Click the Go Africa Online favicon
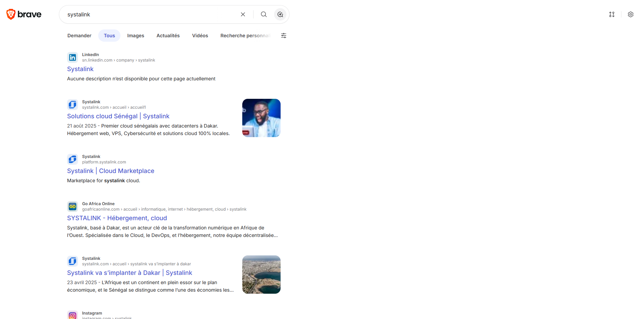 coord(73,207)
